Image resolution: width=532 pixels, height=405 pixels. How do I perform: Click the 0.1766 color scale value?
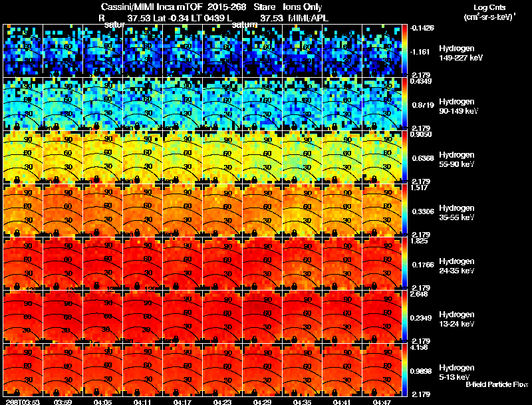pyautogui.click(x=423, y=265)
